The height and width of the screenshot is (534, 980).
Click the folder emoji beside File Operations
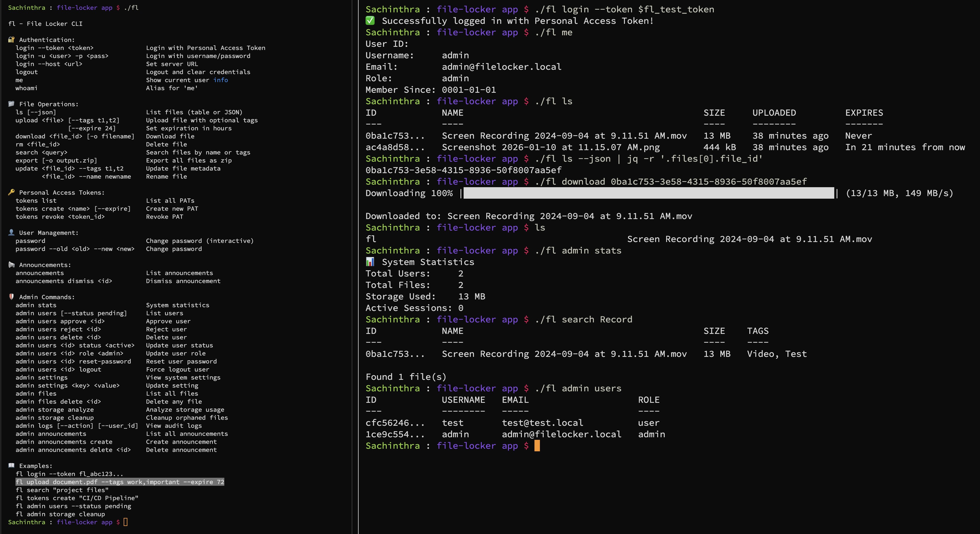[x=11, y=104]
